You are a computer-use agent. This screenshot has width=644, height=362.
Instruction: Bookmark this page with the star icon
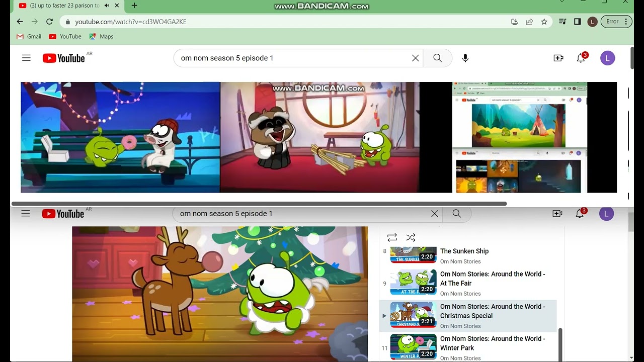[544, 22]
